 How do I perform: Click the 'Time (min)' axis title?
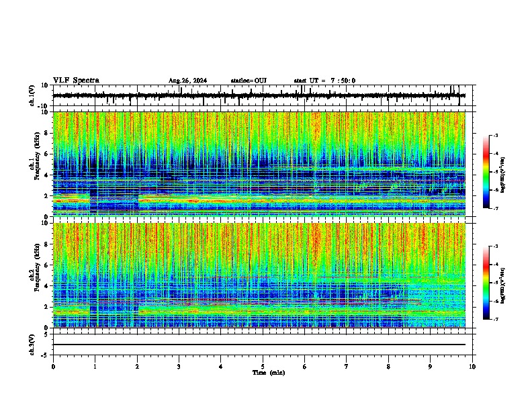pyautogui.click(x=269, y=373)
